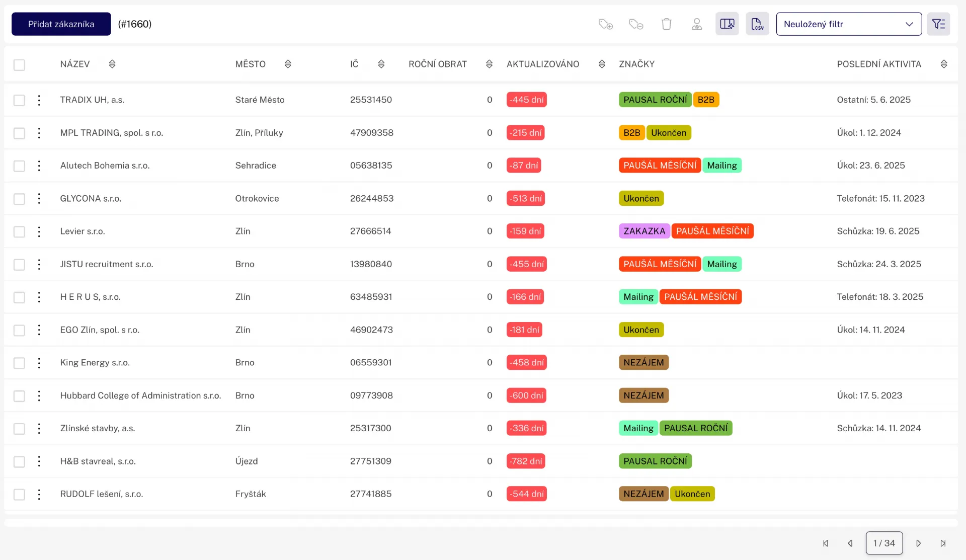Sort by the NÁZEV column arrows
The width and height of the screenshot is (966, 560).
[x=112, y=64]
